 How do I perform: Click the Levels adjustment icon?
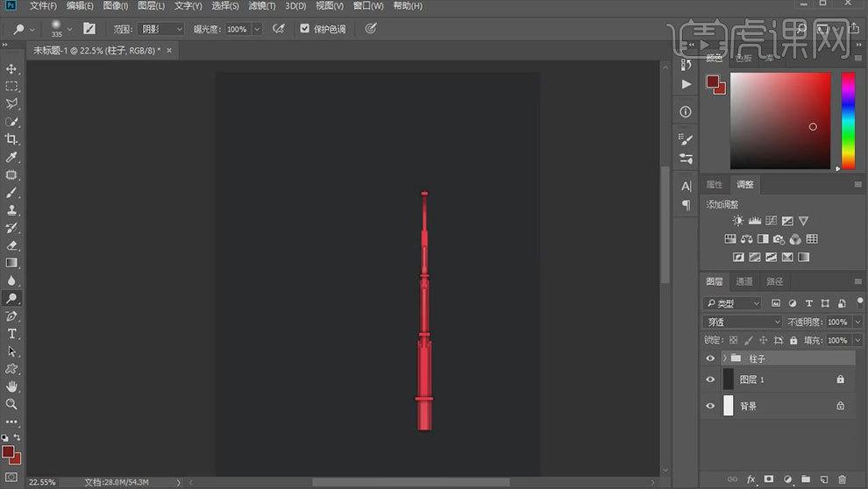755,221
